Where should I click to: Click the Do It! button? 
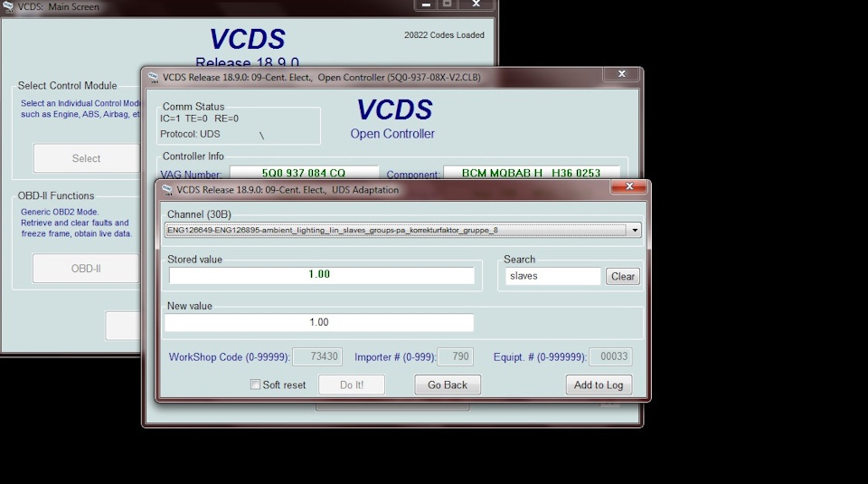coord(352,384)
